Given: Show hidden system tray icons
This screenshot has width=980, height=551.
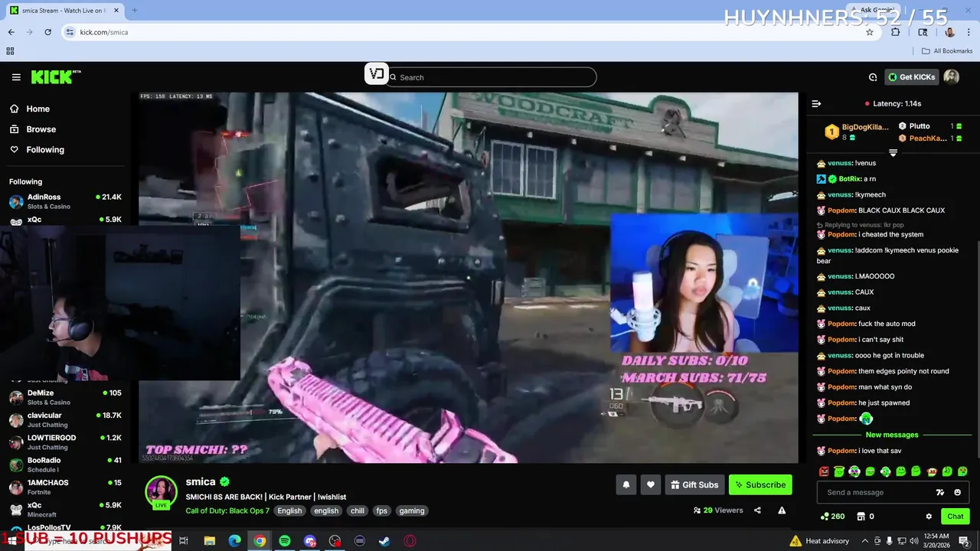Looking at the screenshot, I should click(864, 541).
